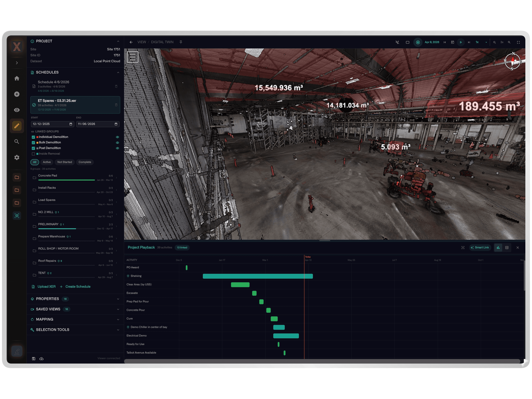Uncheck the Individual Demolition checkbox
The image size is (532, 399).
pyautogui.click(x=33, y=137)
